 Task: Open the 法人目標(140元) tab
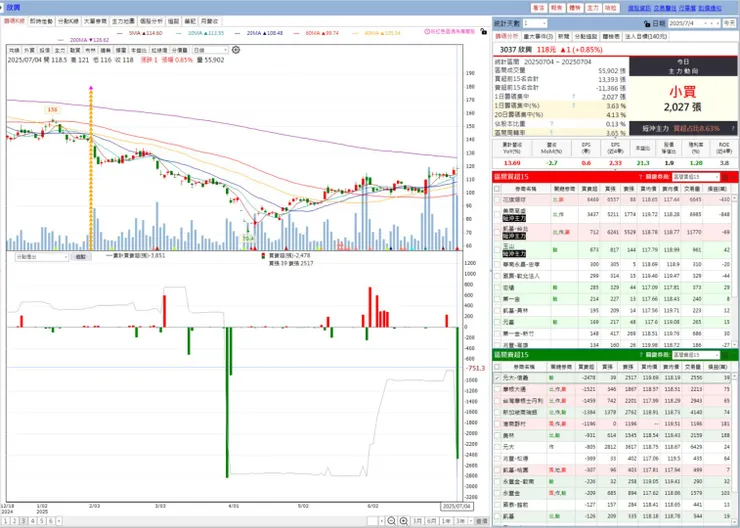[x=646, y=36]
